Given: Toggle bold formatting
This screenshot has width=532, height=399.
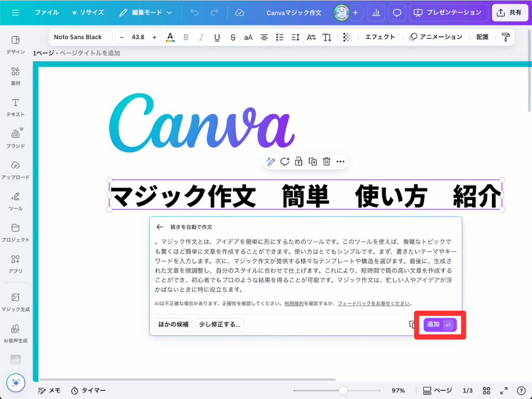Looking at the screenshot, I should pyautogui.click(x=186, y=37).
